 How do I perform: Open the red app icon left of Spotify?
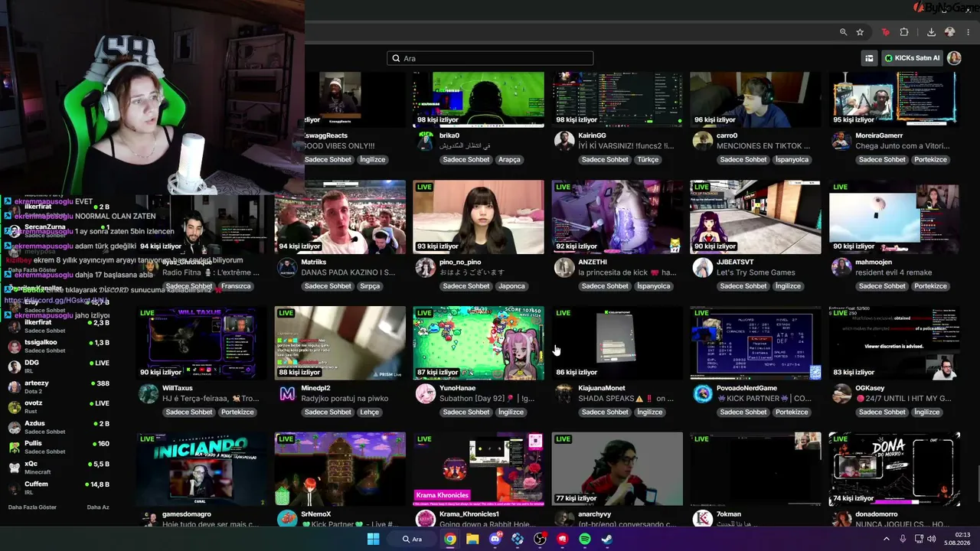click(x=563, y=539)
